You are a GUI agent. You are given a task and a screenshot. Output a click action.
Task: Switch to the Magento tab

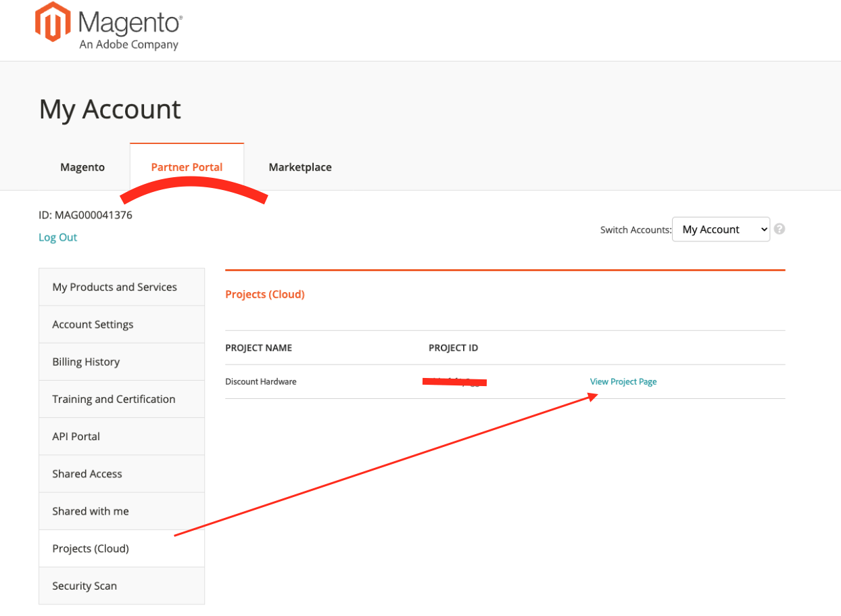[82, 167]
